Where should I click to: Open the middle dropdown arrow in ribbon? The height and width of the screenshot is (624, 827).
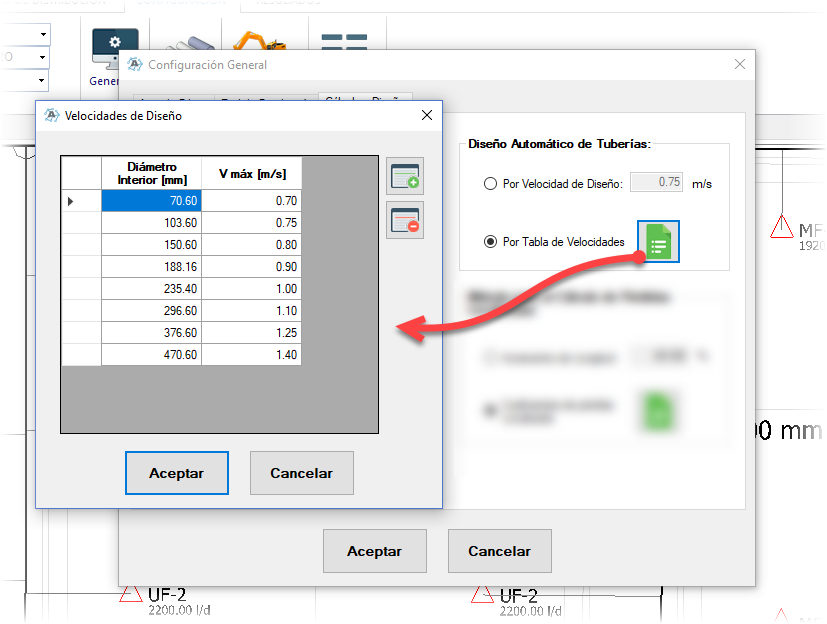(42, 57)
